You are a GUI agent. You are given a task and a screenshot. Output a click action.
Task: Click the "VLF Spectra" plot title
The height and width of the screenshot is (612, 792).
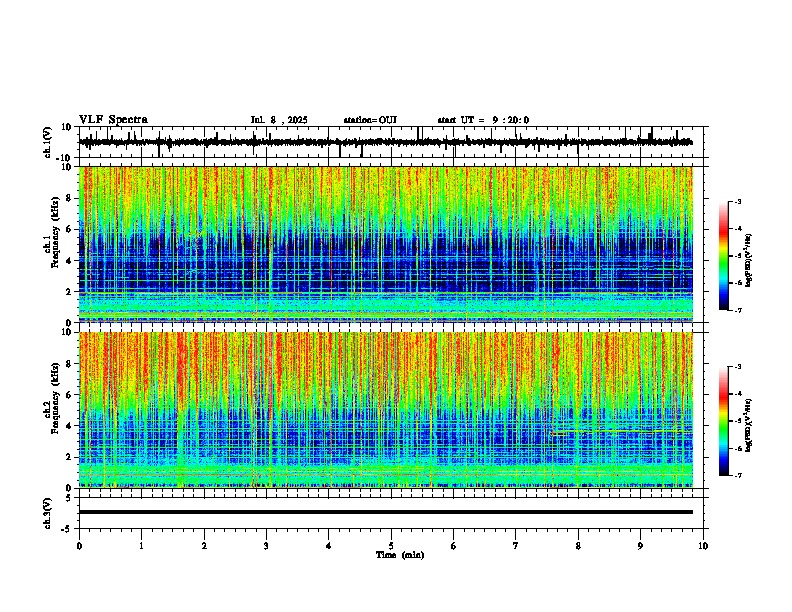tap(113, 120)
